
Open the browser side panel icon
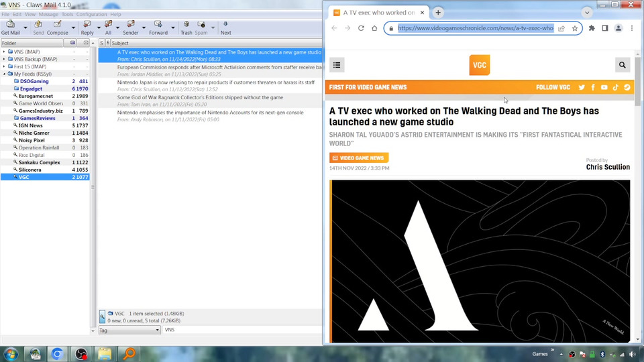(605, 28)
